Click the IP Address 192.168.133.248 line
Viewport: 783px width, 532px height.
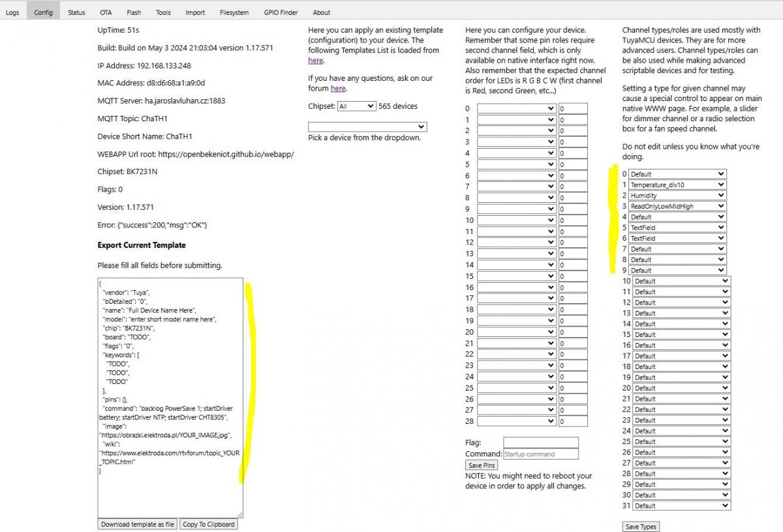144,66
